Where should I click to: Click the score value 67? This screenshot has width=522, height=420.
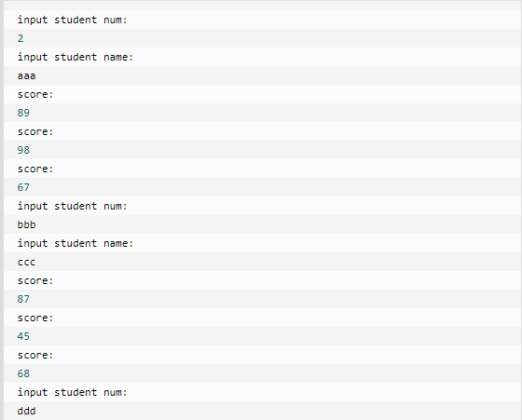[23, 187]
